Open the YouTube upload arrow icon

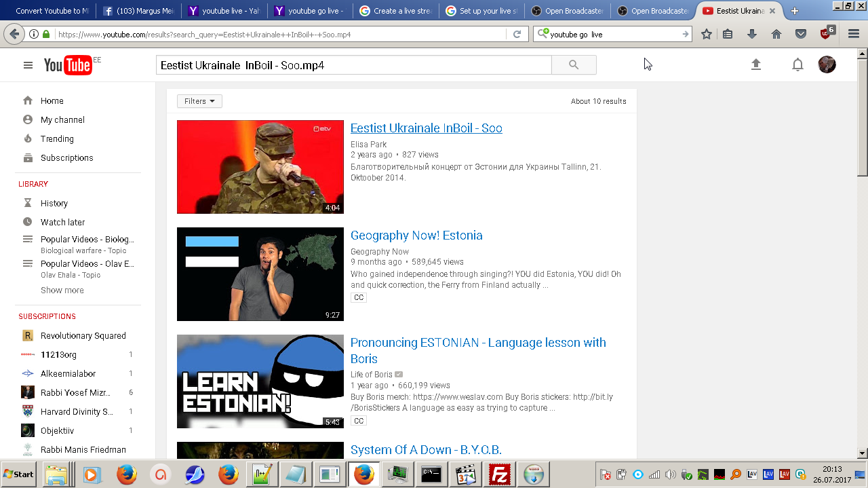tap(756, 64)
